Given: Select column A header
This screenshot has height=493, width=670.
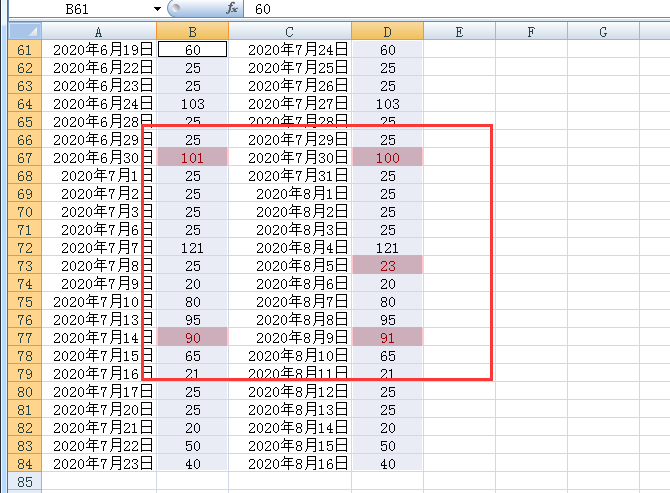Looking at the screenshot, I should coord(99,32).
